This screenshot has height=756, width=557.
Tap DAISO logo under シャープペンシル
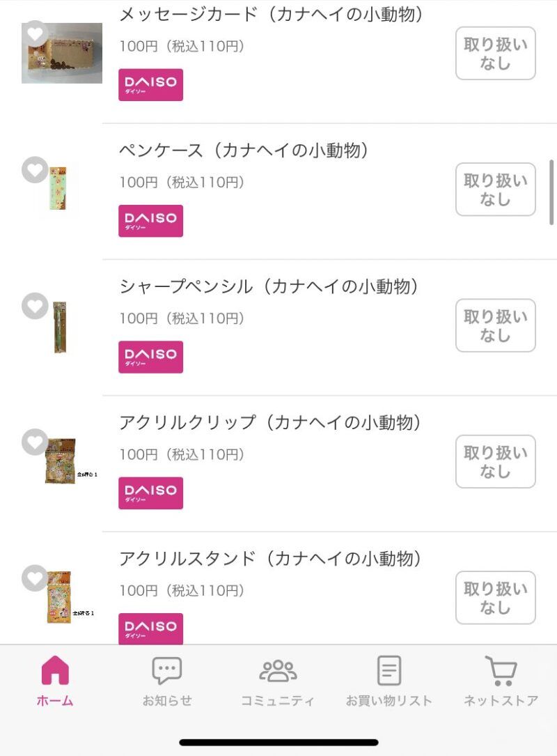(x=150, y=357)
